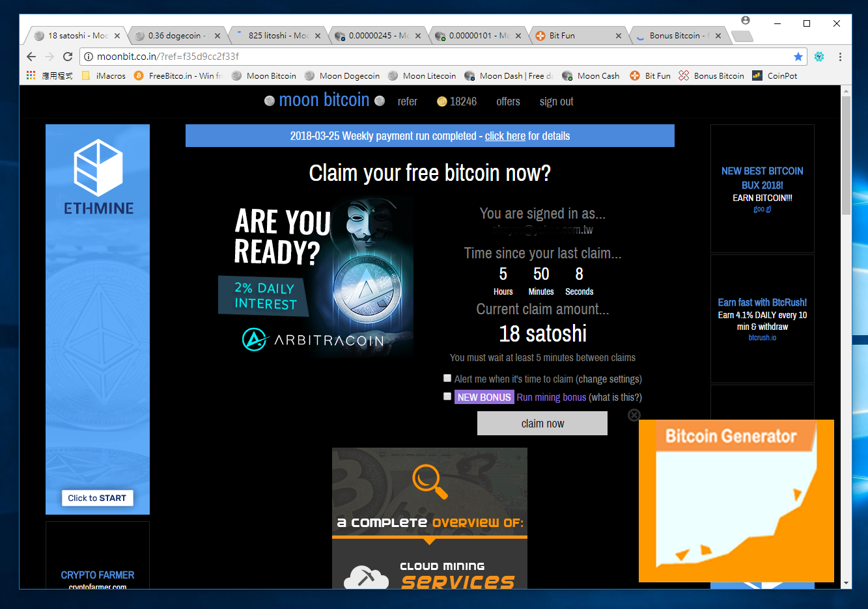
Task: Click the Chrome profile avatar icon
Action: (746, 20)
